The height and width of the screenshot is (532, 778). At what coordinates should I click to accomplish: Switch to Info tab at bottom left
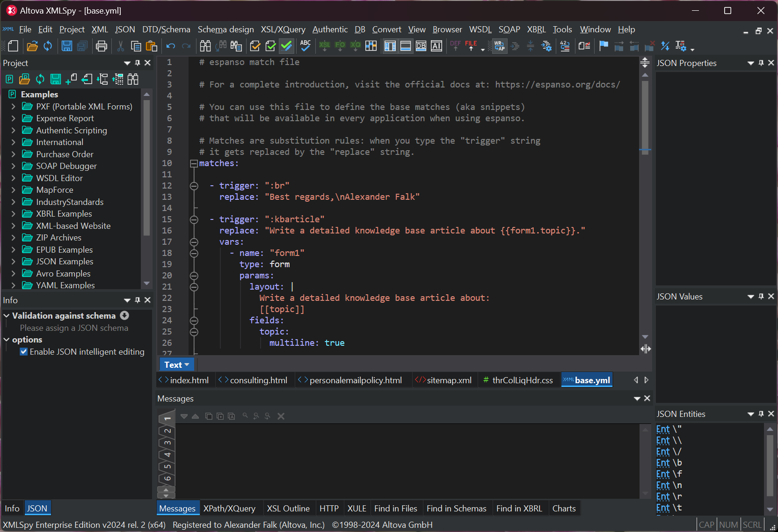click(12, 508)
